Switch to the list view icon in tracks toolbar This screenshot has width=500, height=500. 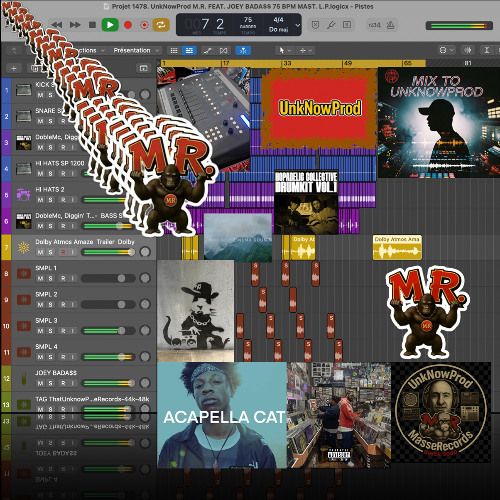[x=174, y=51]
